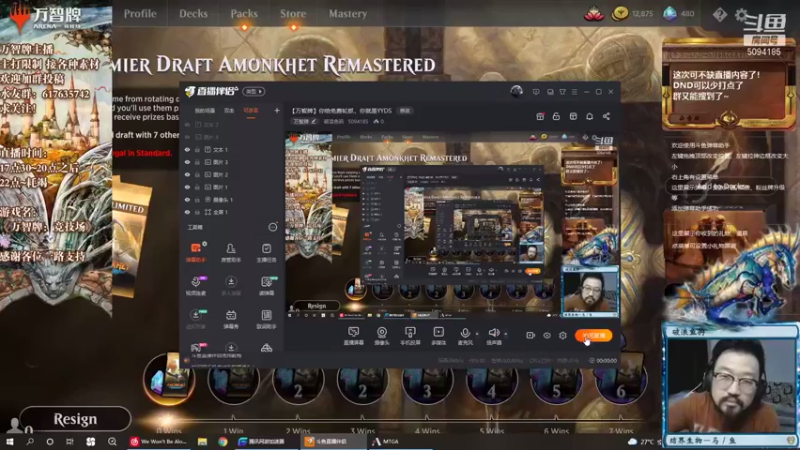Open stream settings gear in bottom toolbar
Image resolution: width=800 pixels, height=450 pixels.
pos(563,335)
